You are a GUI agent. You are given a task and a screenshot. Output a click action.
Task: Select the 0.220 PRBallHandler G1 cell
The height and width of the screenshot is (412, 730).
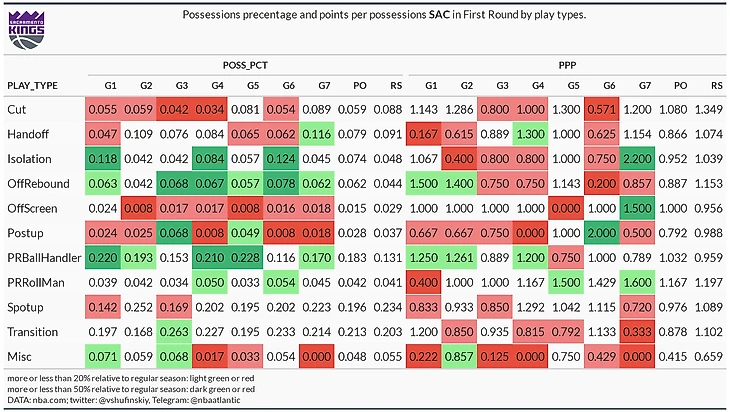coord(103,258)
